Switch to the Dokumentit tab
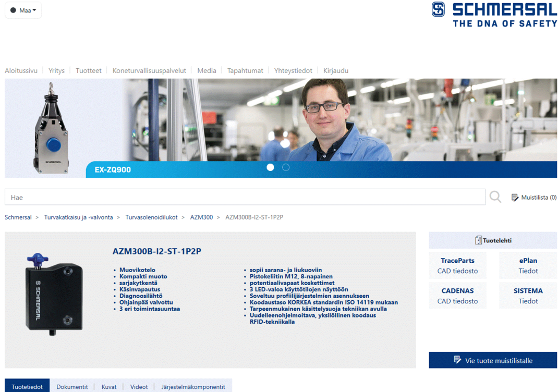This screenshot has height=392, width=558. pyautogui.click(x=72, y=387)
